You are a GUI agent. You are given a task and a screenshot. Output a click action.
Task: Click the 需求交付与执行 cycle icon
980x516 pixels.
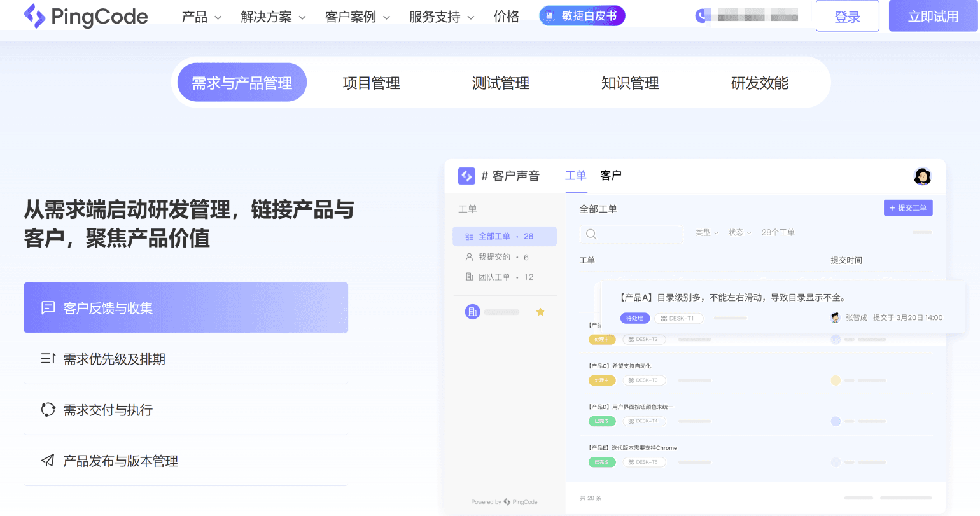[48, 410]
